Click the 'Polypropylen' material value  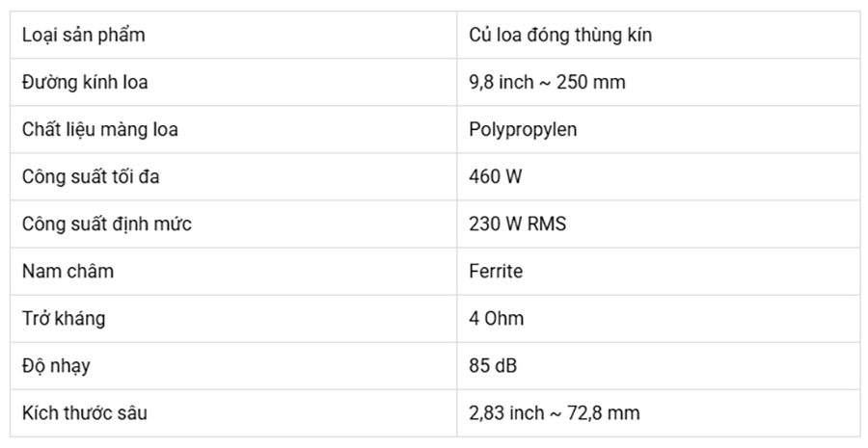tap(523, 130)
